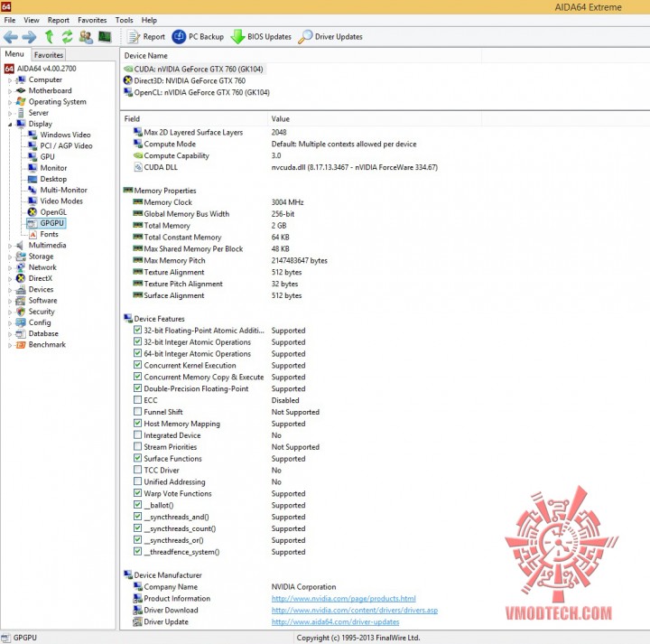Open PCI / AGP Video page

click(66, 145)
